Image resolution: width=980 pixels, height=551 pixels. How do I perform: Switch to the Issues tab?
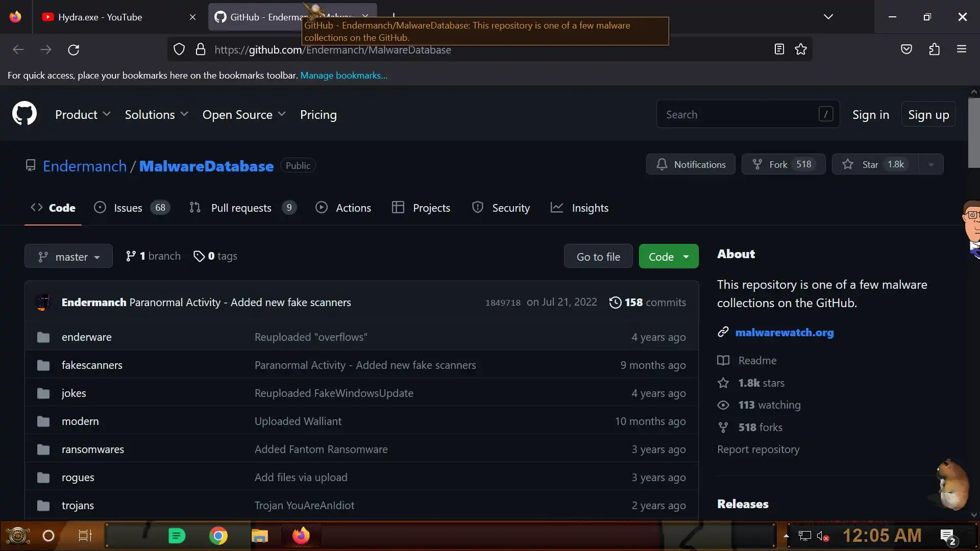click(128, 208)
